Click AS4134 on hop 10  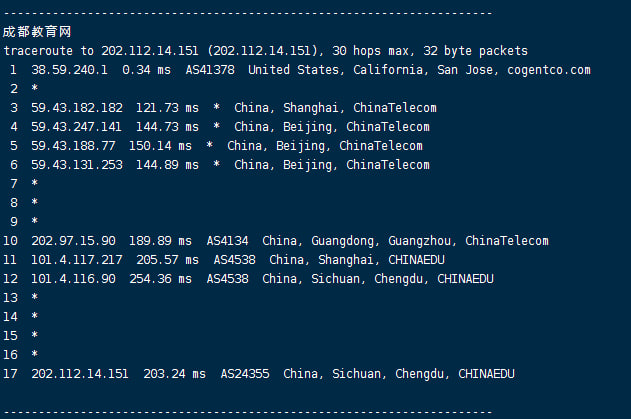(x=214, y=241)
